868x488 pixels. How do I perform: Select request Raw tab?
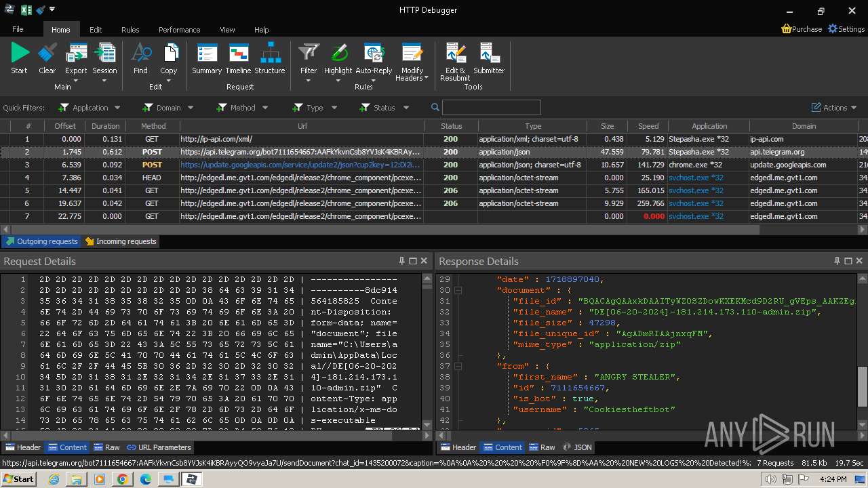coord(107,447)
